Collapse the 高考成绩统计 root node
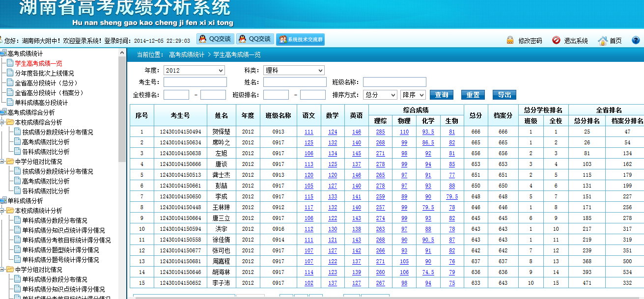Image resolution: width=644 pixels, height=299 pixels. 3,54
